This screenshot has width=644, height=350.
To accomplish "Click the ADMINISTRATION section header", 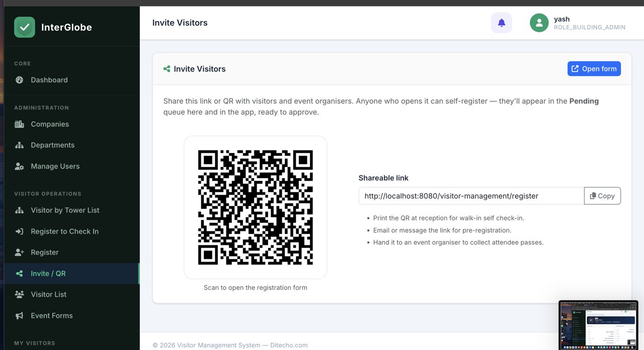I will (41, 108).
